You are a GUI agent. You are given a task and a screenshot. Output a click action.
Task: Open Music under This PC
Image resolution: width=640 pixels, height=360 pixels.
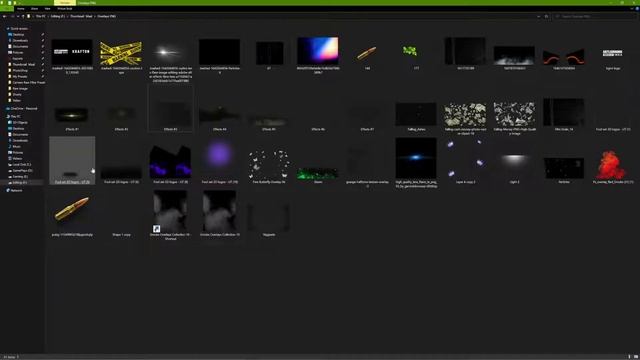click(17, 147)
